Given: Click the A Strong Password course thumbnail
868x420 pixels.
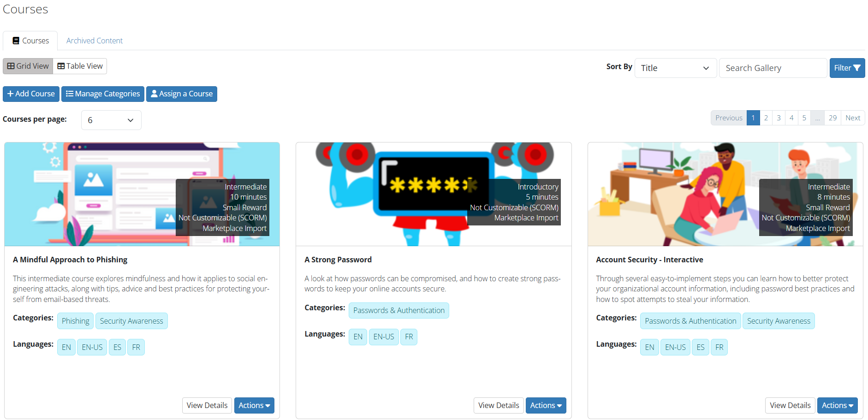Looking at the screenshot, I should [x=434, y=194].
